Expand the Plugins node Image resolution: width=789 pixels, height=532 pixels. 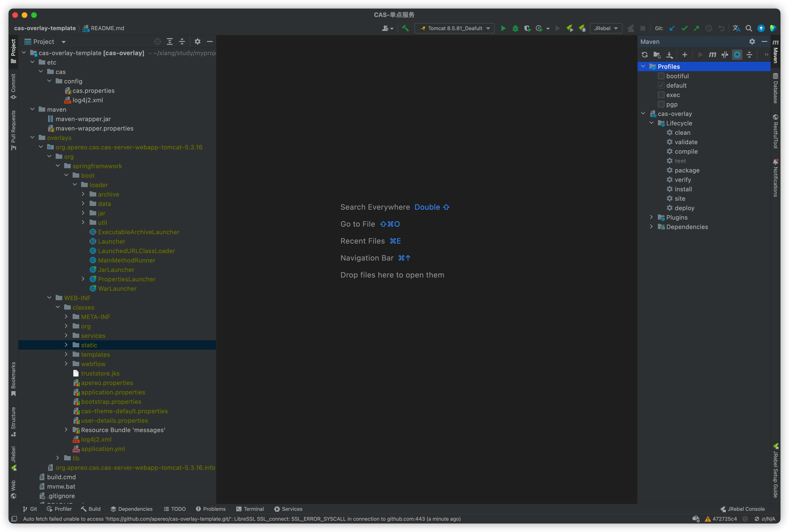point(652,217)
